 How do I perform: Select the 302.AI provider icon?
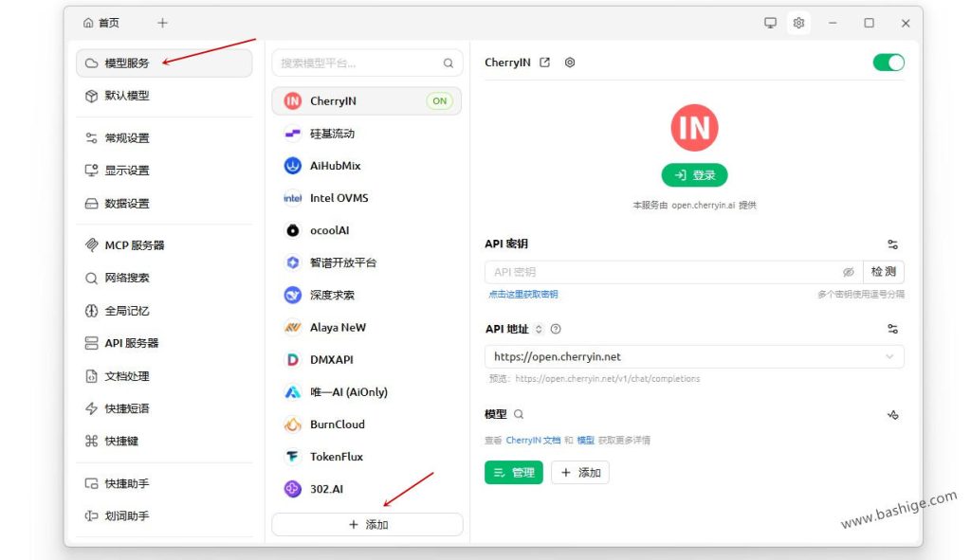(x=292, y=489)
